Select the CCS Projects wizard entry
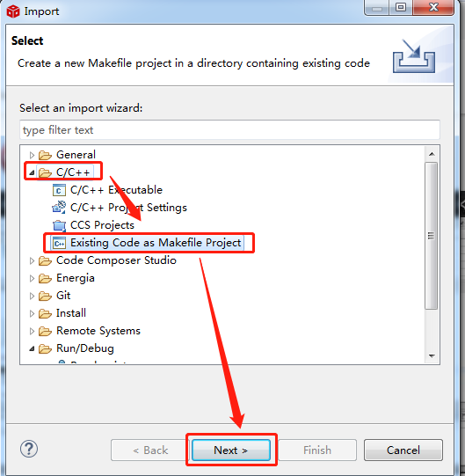Screen dimensions: 465x476 pos(102,225)
